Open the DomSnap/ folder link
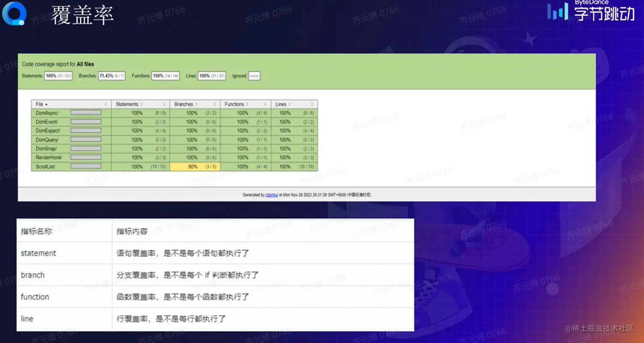 pos(46,149)
